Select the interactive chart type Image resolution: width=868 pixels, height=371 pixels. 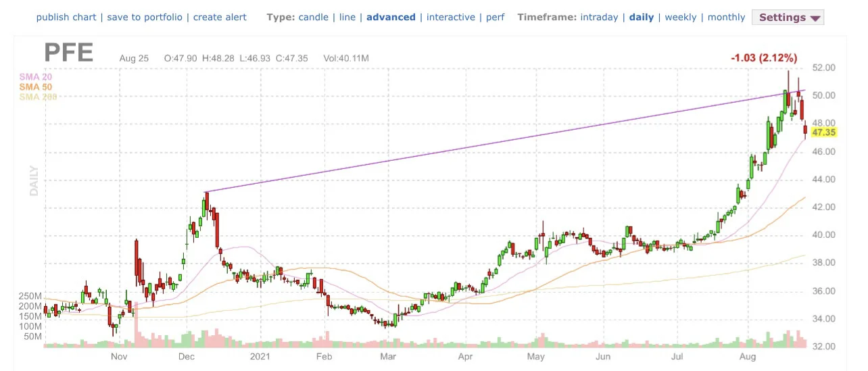451,18
